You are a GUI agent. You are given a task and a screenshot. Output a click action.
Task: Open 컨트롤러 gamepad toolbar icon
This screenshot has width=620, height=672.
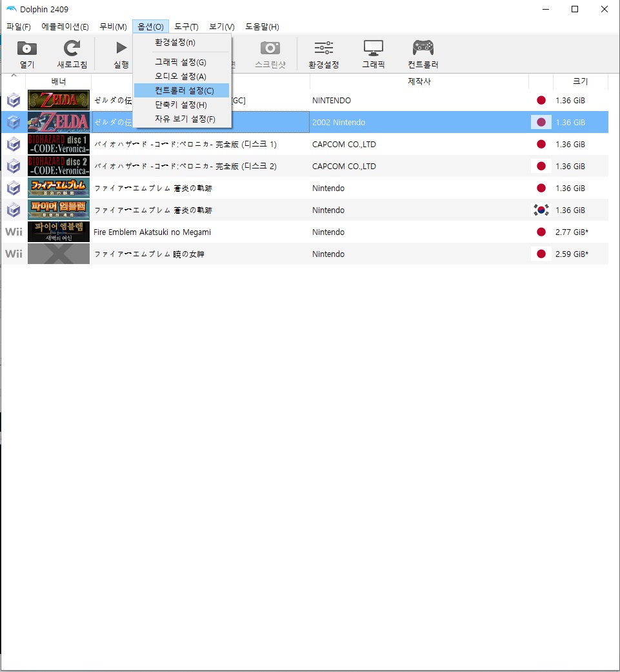pos(423,48)
